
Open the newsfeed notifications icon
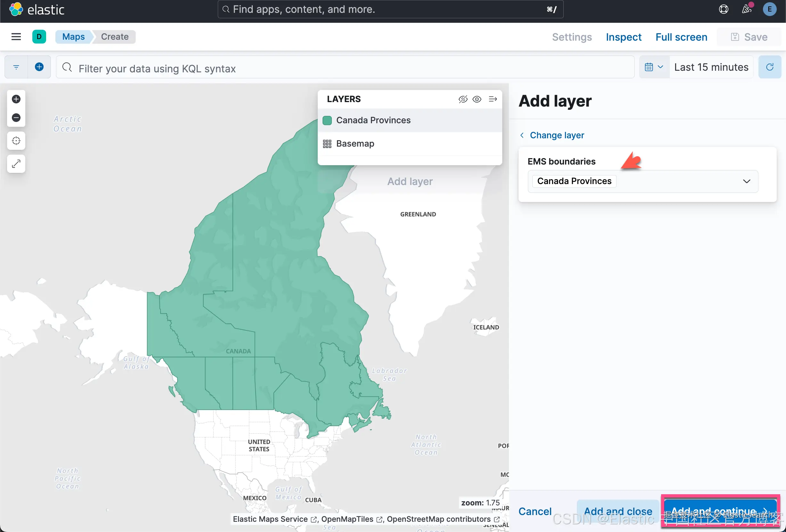[747, 9]
